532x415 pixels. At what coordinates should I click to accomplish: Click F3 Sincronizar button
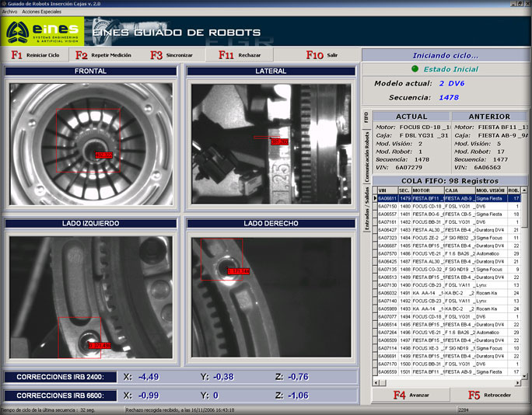coord(171,55)
